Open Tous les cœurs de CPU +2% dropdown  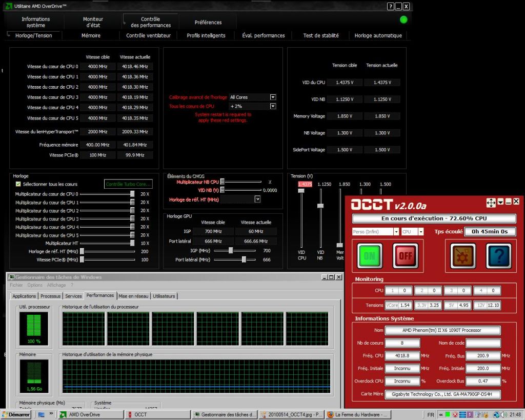pos(273,106)
